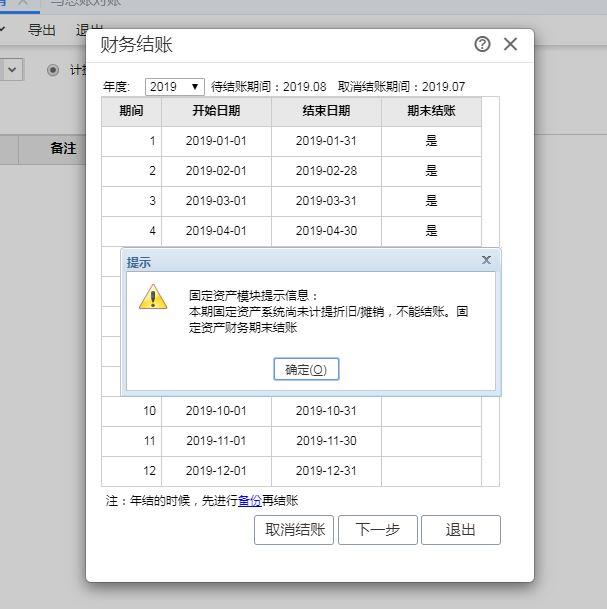Click the 提示 title text
This screenshot has width=607, height=609.
coord(139,263)
